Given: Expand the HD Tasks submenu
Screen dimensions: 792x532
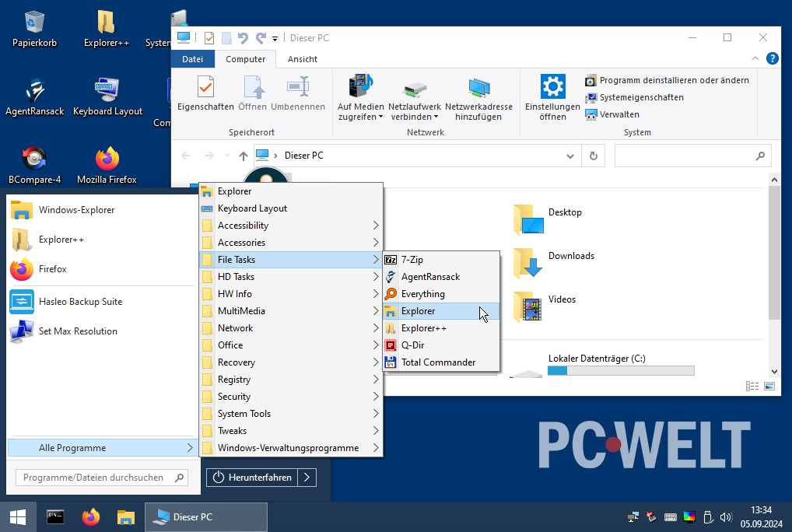Looking at the screenshot, I should pos(291,277).
